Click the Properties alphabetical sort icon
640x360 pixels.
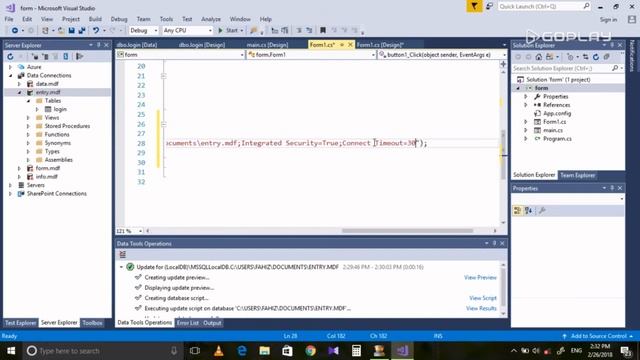coord(529,211)
